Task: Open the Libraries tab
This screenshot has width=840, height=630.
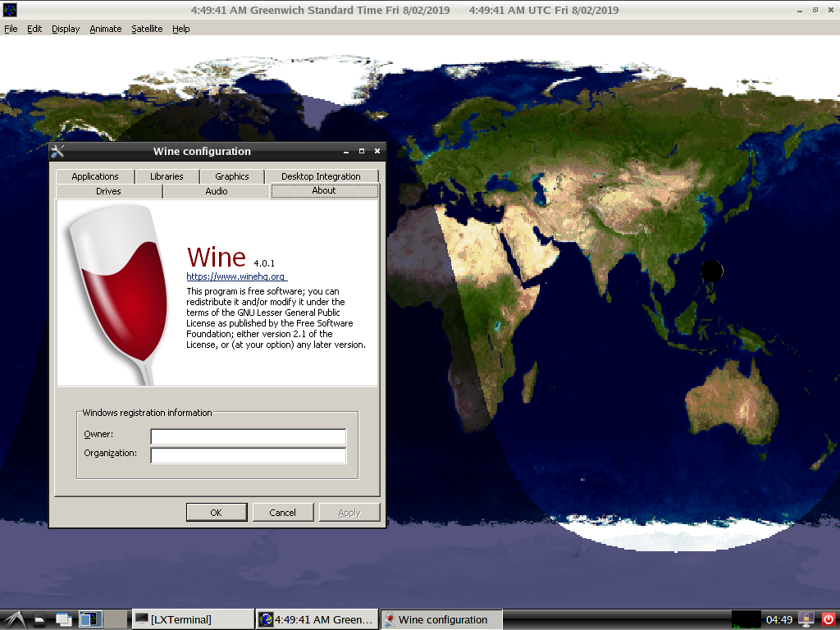Action: coord(167,176)
